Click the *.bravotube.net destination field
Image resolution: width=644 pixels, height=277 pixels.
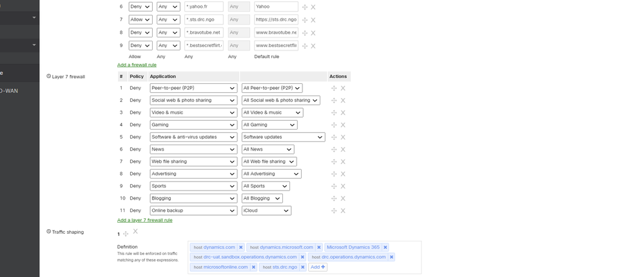204,32
